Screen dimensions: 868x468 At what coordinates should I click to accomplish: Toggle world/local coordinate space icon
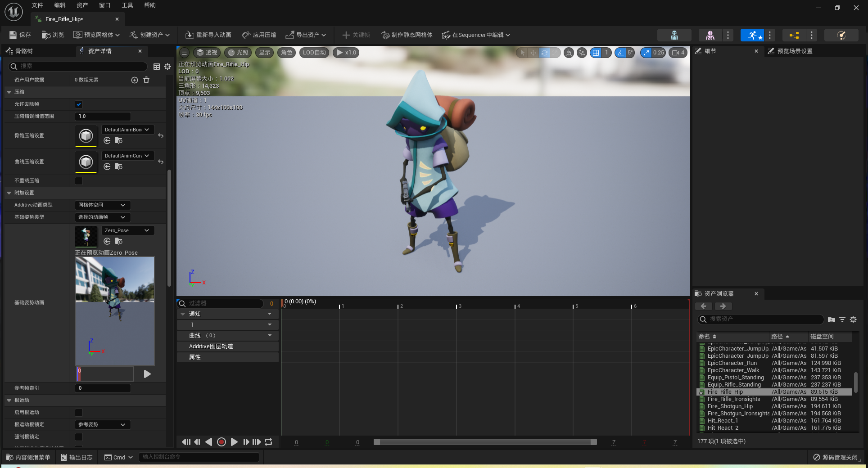tap(569, 53)
